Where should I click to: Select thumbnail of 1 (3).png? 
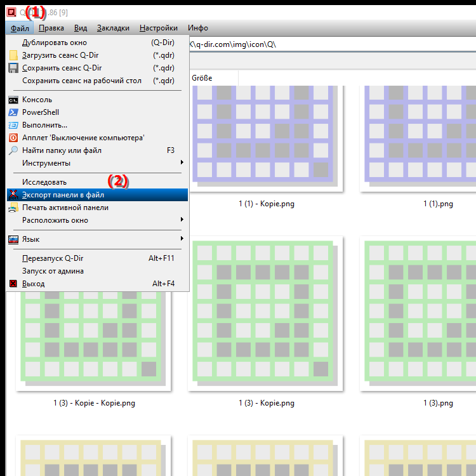coord(418,314)
